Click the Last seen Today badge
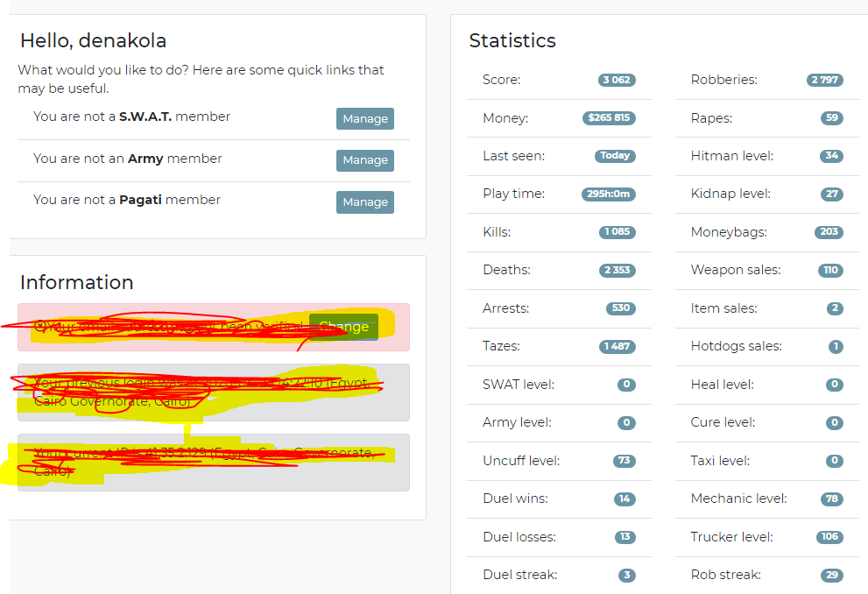Image resolution: width=868 pixels, height=594 pixels. point(615,156)
